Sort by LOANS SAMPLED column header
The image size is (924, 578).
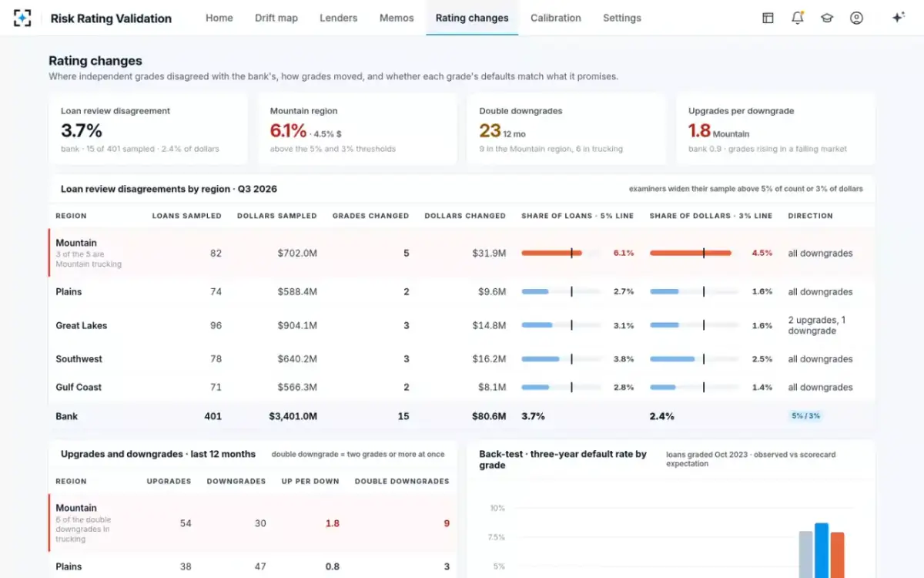point(187,216)
